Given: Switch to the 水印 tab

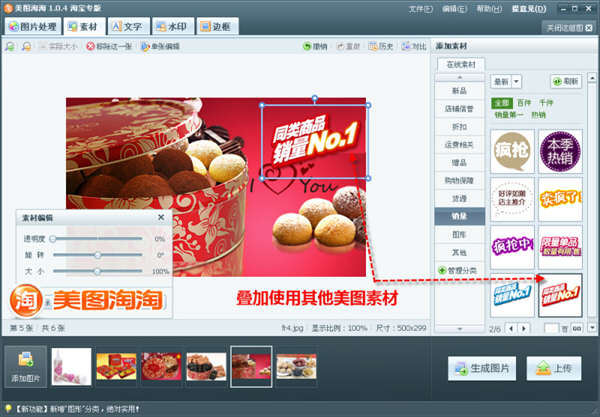Looking at the screenshot, I should (x=173, y=26).
